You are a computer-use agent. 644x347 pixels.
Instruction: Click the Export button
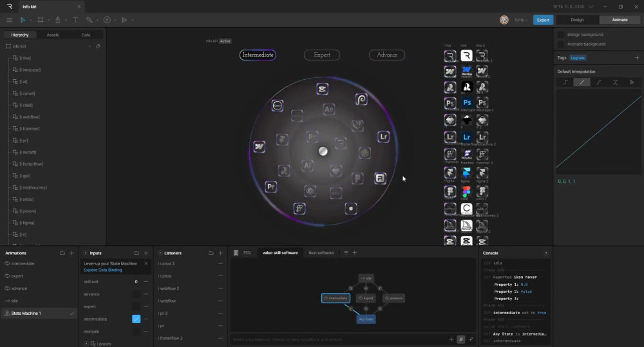coord(543,20)
